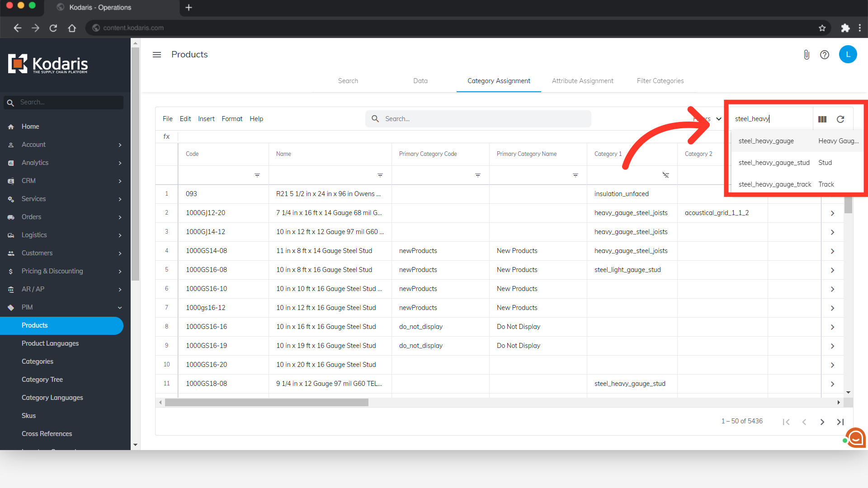The image size is (868, 488).
Task: Go to the last page of results
Action: click(840, 422)
